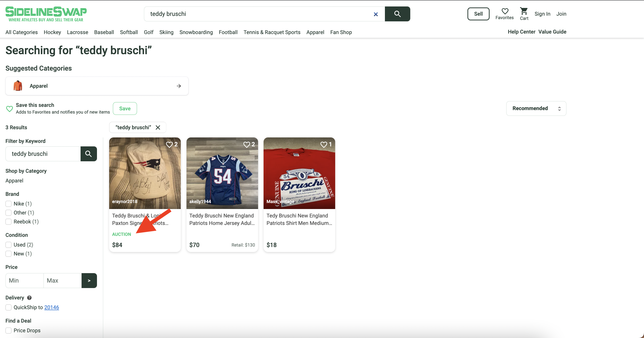The height and width of the screenshot is (338, 644).
Task: Check the Reebok brand checkbox
Action: tap(8, 222)
